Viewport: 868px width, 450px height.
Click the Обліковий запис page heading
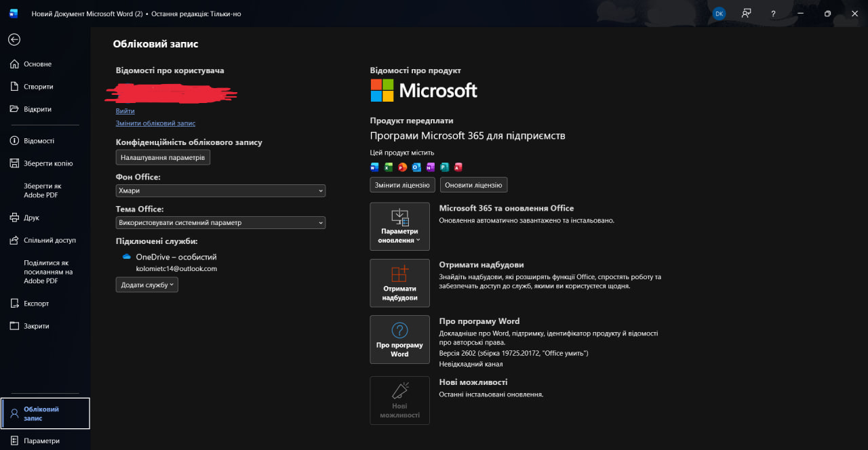coord(155,44)
